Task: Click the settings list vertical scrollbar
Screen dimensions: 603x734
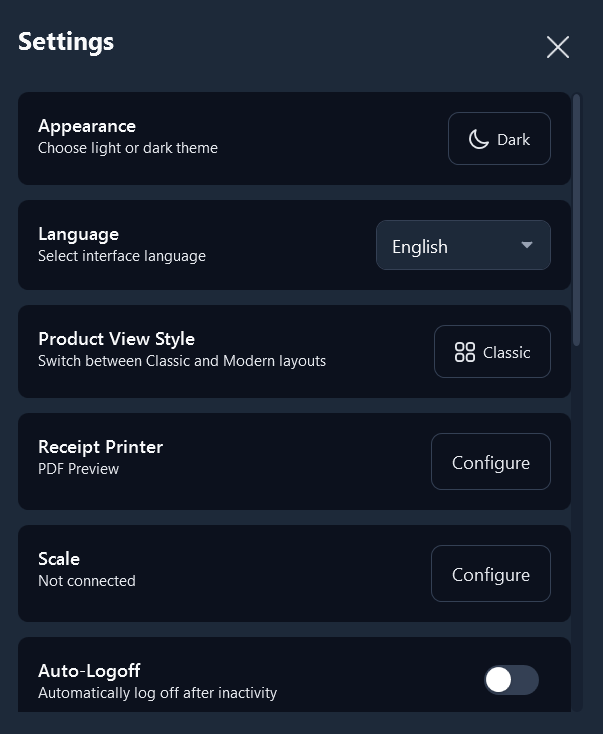Action: (x=577, y=220)
